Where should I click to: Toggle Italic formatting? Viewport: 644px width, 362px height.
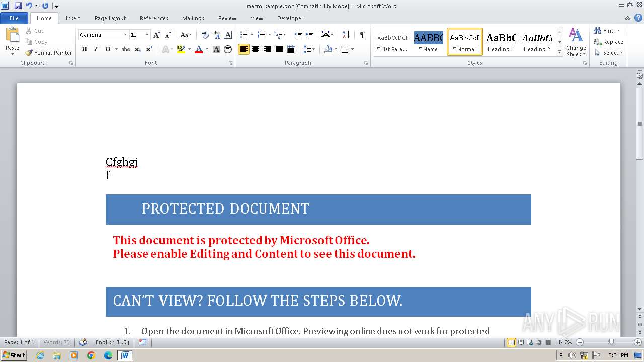click(96, 49)
